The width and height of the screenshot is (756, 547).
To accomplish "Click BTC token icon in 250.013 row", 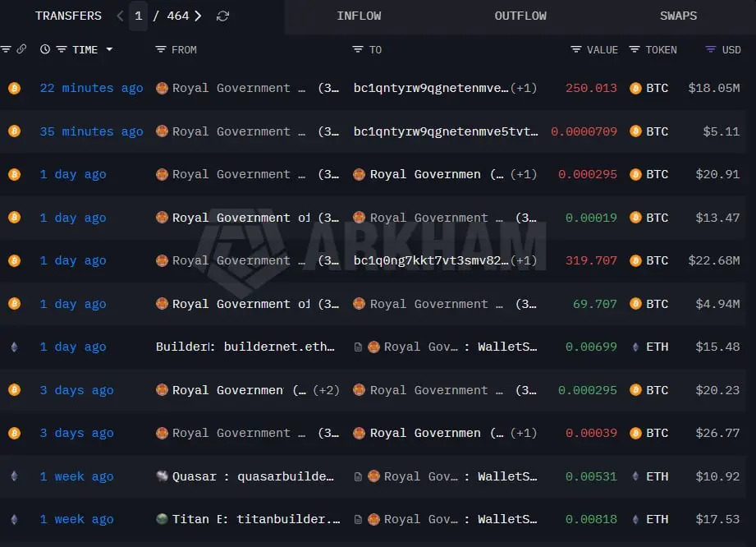I will coord(635,88).
